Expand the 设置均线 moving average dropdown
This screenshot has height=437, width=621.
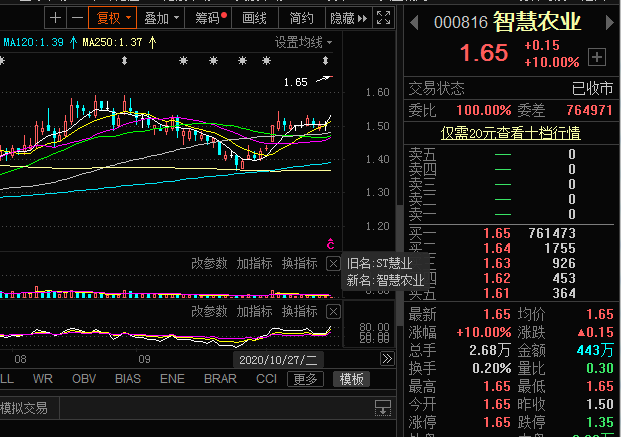point(304,42)
